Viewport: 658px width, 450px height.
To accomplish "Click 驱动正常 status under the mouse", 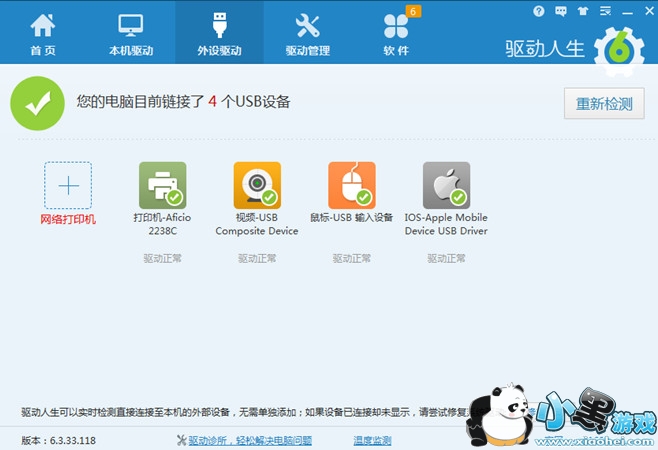I will tap(352, 258).
